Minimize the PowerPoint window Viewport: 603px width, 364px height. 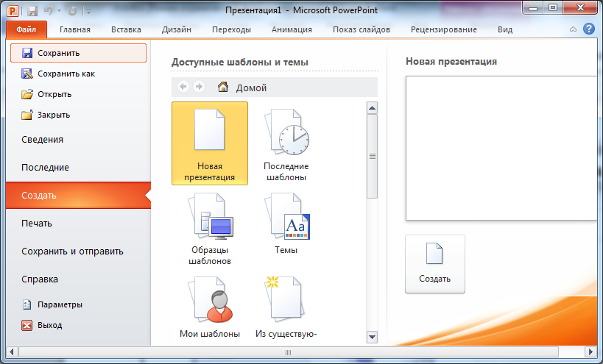533,7
